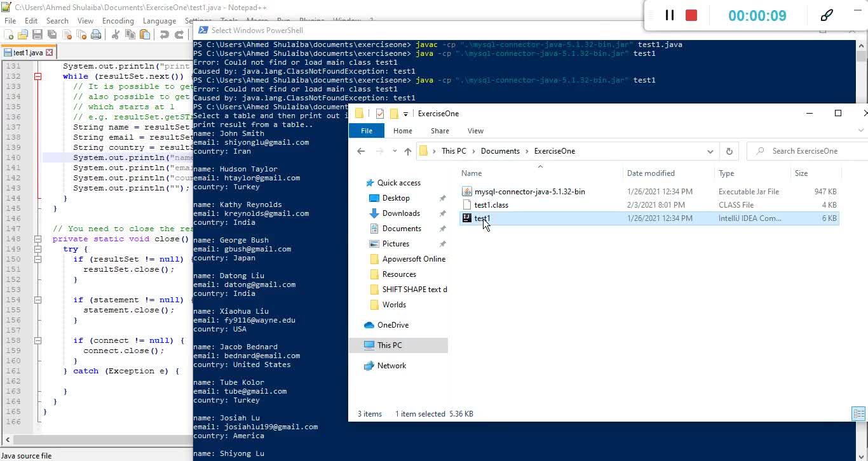Click the Properties checkmark quick access icon
This screenshot has width=868, height=461.
point(380,114)
